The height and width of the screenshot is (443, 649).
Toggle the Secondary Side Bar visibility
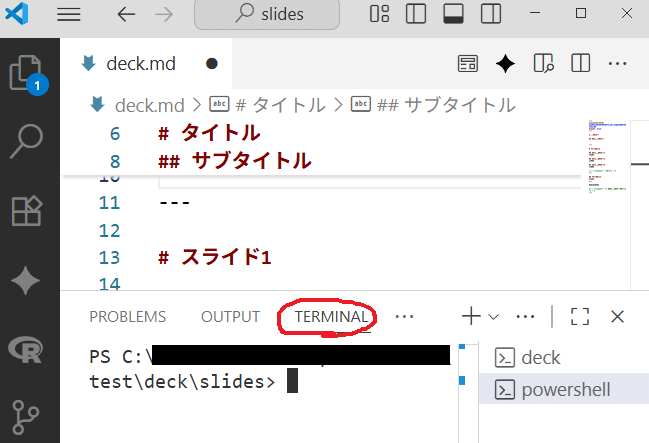tap(491, 14)
